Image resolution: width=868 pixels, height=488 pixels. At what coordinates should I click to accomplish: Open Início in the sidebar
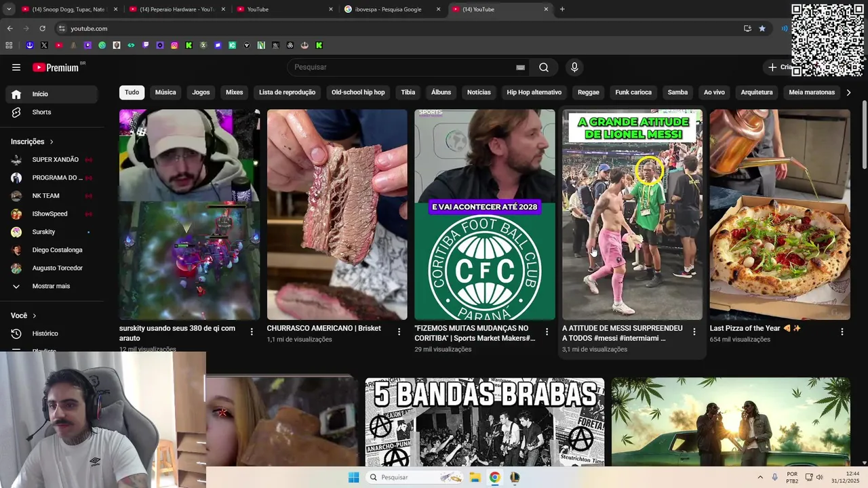click(x=52, y=94)
